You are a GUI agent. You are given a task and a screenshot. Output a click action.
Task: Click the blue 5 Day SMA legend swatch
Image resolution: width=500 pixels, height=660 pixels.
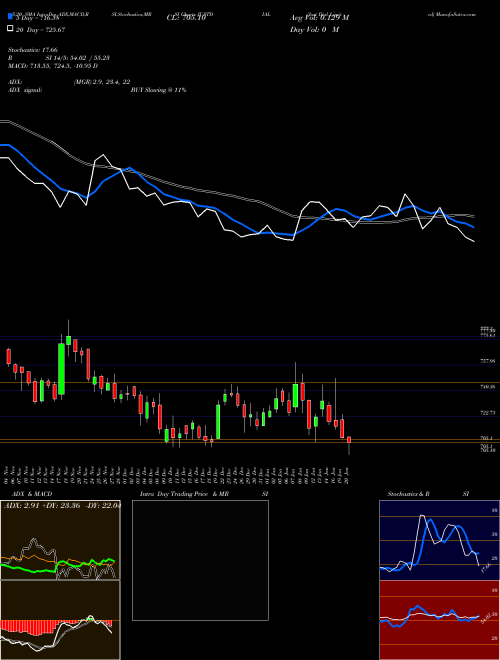coord(10,17)
